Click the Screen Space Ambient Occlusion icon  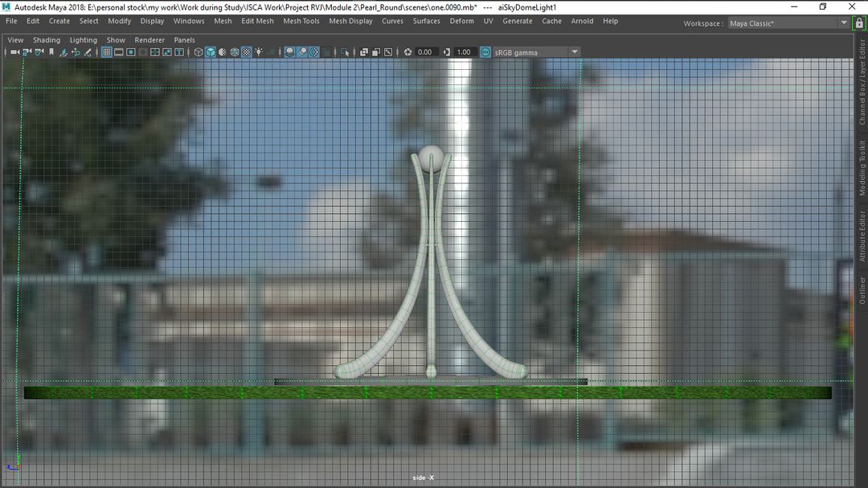click(x=289, y=52)
